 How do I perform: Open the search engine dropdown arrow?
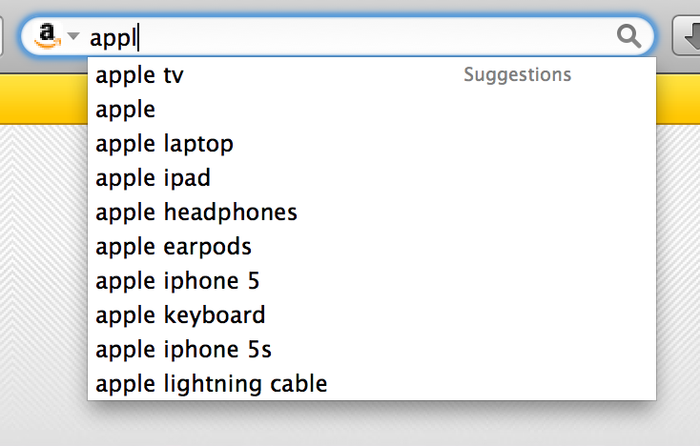click(x=73, y=35)
